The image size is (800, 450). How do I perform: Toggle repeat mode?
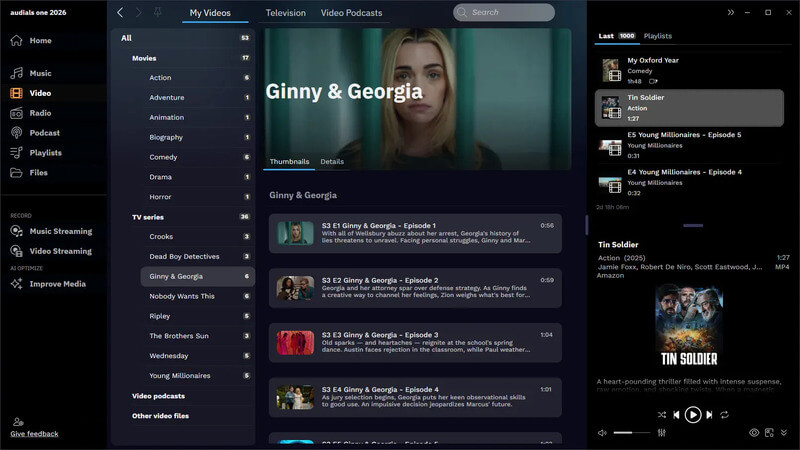point(724,415)
